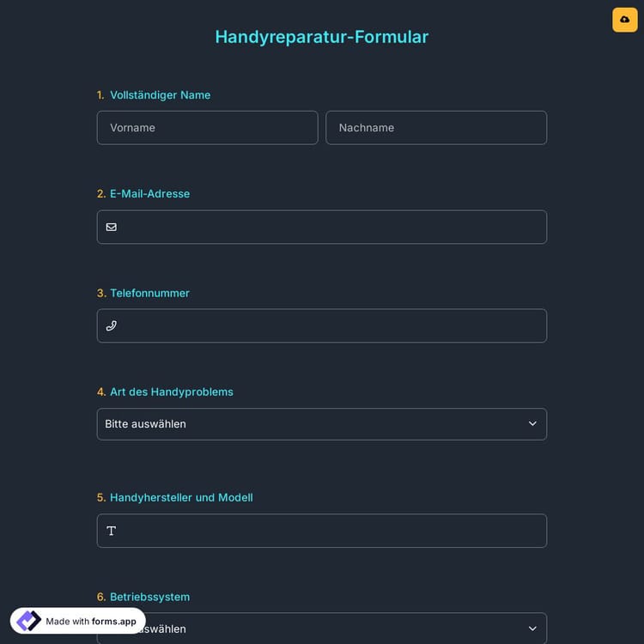The image size is (644, 644).
Task: Click the chevron arrow in the Handyproblem dropdown
Action: coord(532,424)
